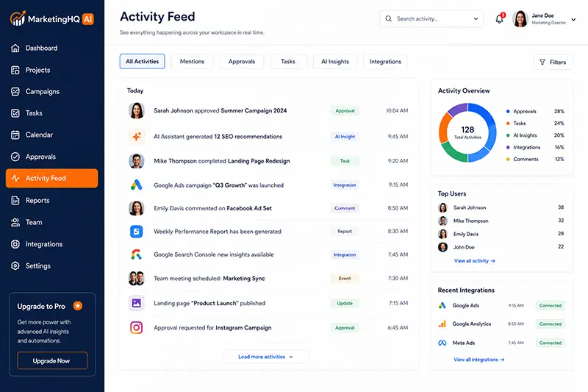Click the Team meeting pair avatar
This screenshot has width=588, height=392.
point(137,278)
